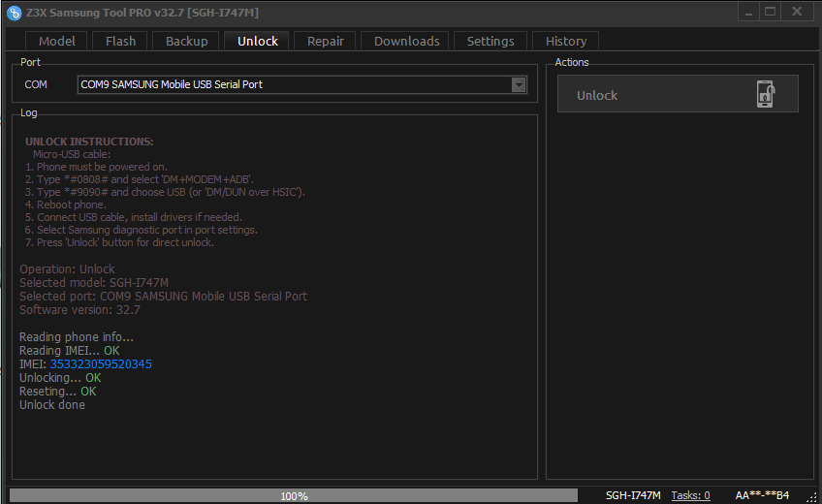
Task: Click the COM9 SAMSUNG Mobile USB Serial Port field
Action: [x=302, y=85]
